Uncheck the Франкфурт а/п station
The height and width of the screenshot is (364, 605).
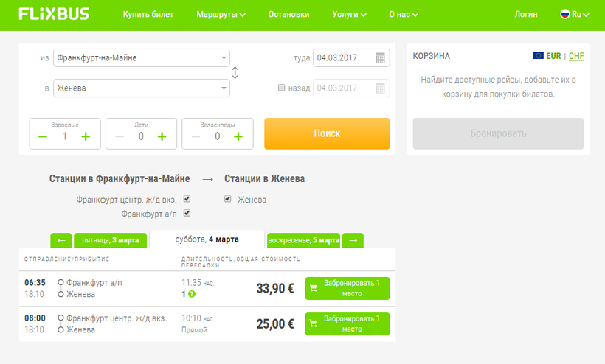pyautogui.click(x=187, y=214)
